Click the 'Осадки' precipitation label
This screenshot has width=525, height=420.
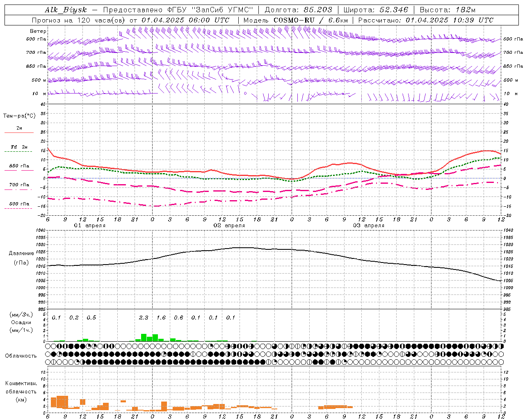click(21, 322)
